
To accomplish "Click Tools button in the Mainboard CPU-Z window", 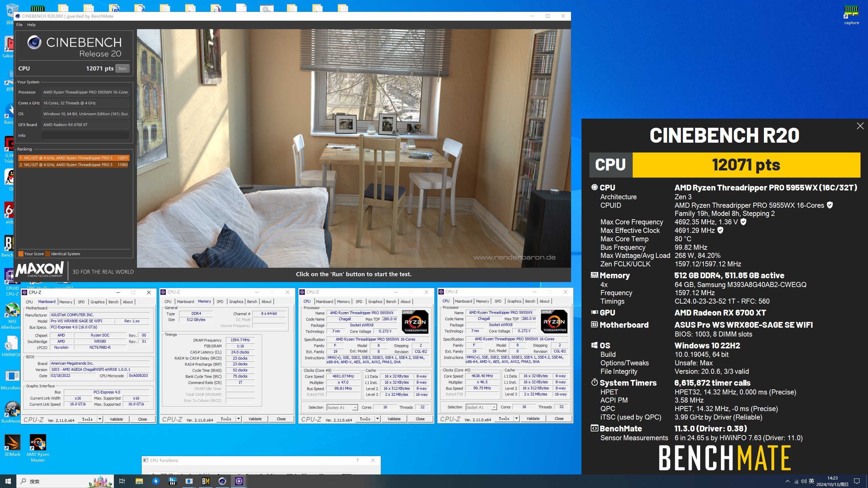I will pos(87,419).
